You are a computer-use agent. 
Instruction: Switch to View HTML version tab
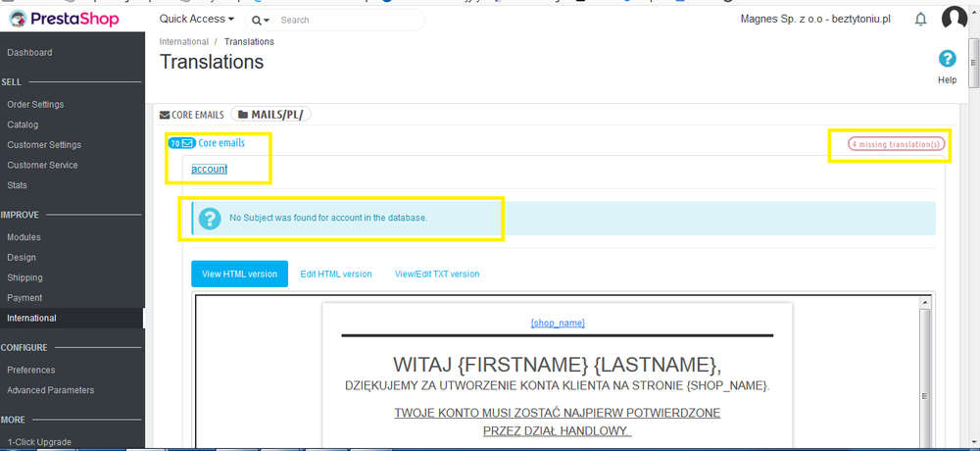pyautogui.click(x=239, y=274)
